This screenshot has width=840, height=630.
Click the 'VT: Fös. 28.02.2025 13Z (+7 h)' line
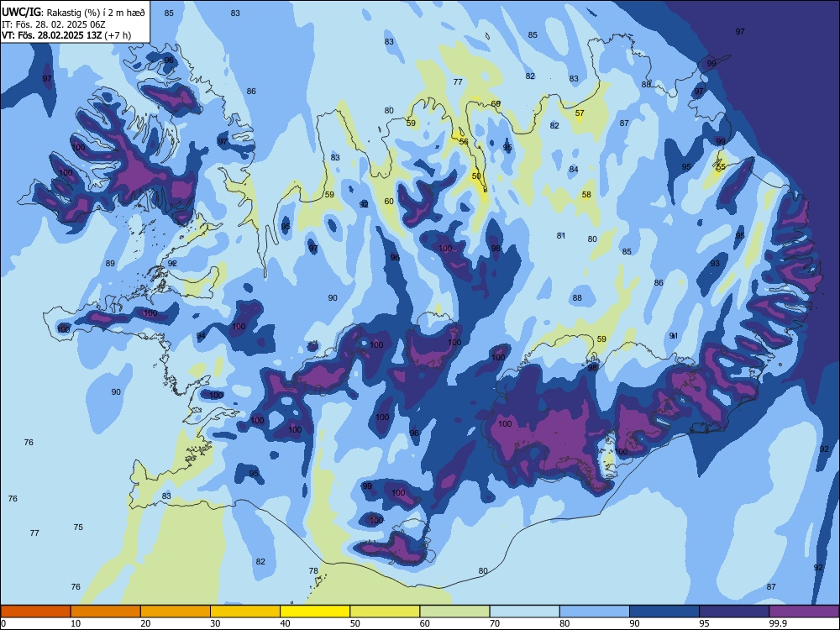coord(66,35)
